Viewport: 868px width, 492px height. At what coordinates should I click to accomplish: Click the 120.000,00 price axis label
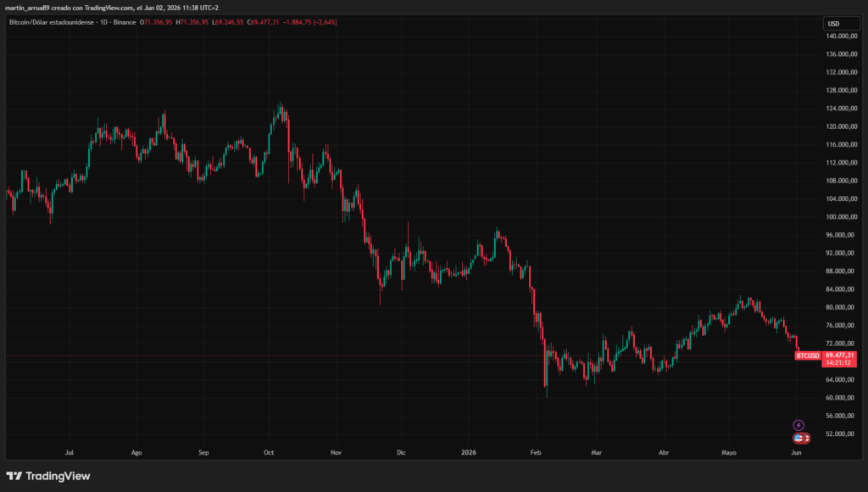pyautogui.click(x=842, y=126)
